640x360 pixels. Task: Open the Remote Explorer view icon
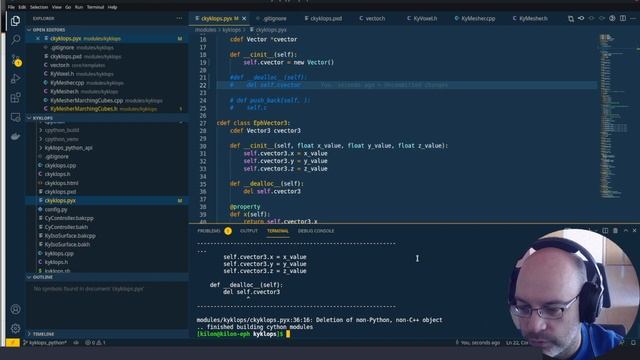tap(16, 117)
